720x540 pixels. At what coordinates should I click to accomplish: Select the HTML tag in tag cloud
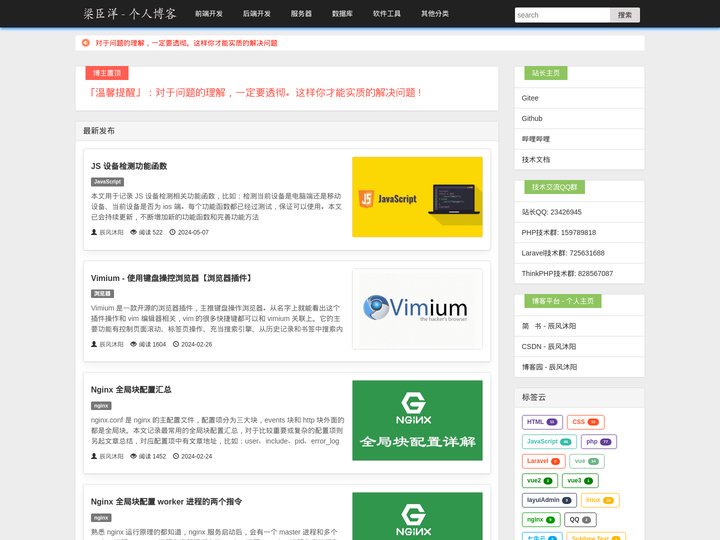(542, 422)
